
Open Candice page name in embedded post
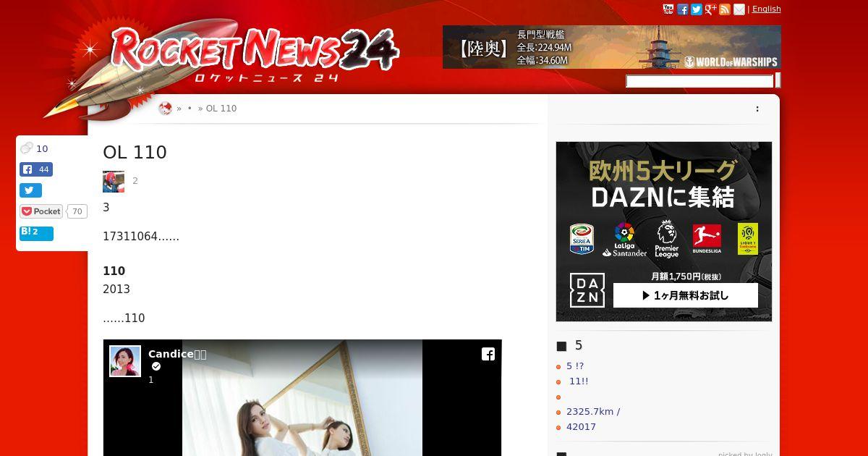[x=177, y=354]
